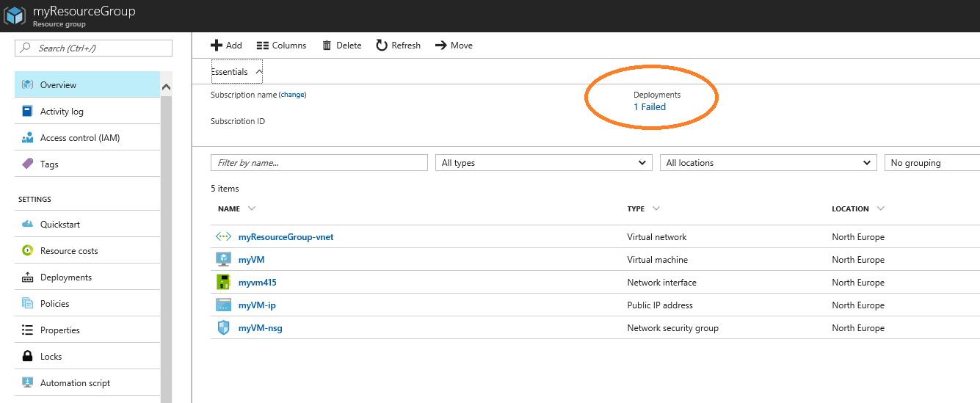This screenshot has height=403, width=980.
Task: Open the Activity log icon in sidebar
Action: click(28, 112)
